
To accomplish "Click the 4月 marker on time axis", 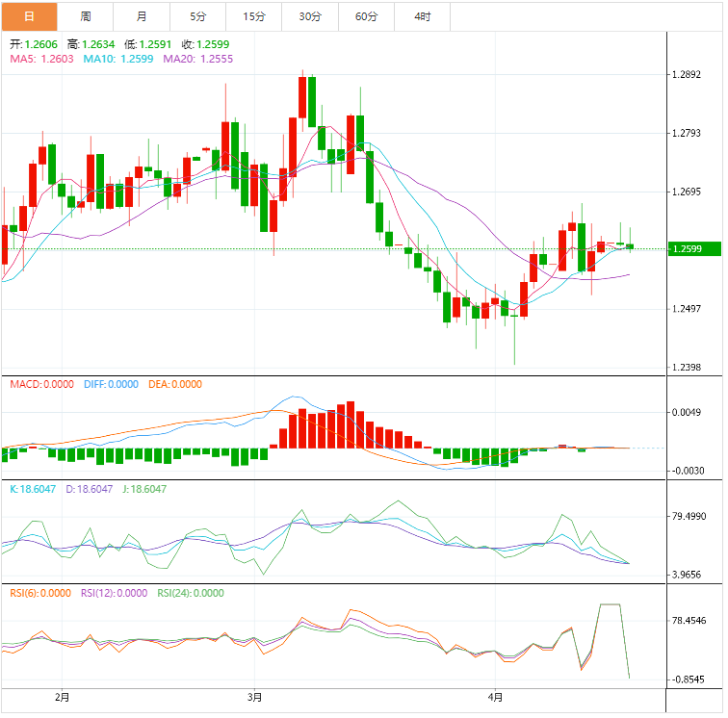I will click(495, 696).
